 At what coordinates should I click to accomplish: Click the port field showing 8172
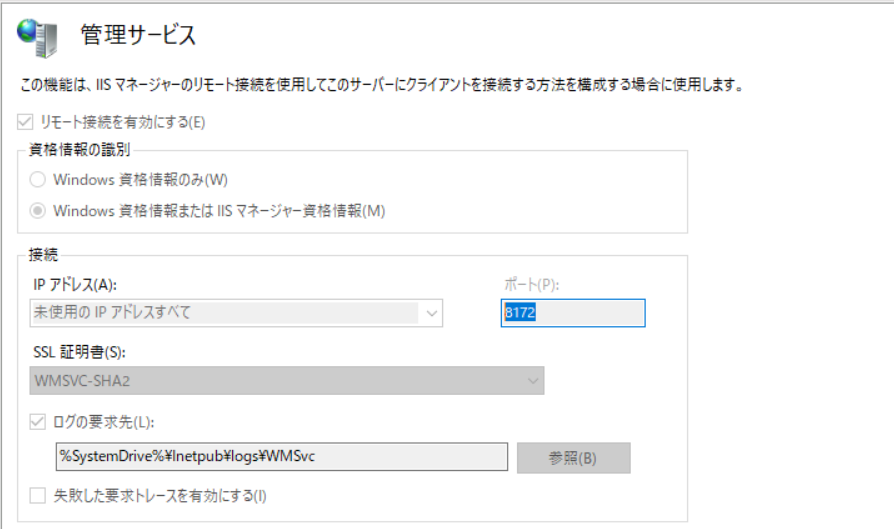[x=573, y=313]
